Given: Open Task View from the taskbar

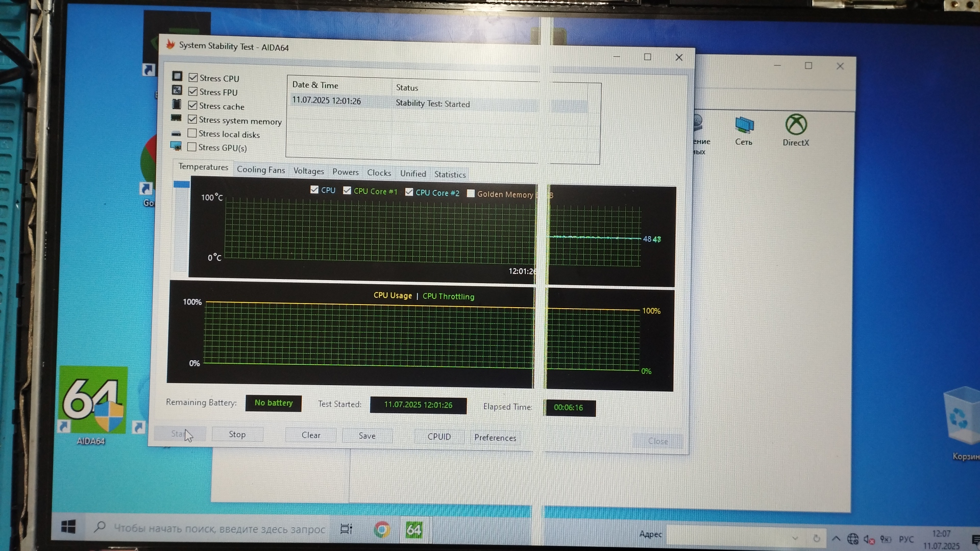Looking at the screenshot, I should pyautogui.click(x=346, y=529).
